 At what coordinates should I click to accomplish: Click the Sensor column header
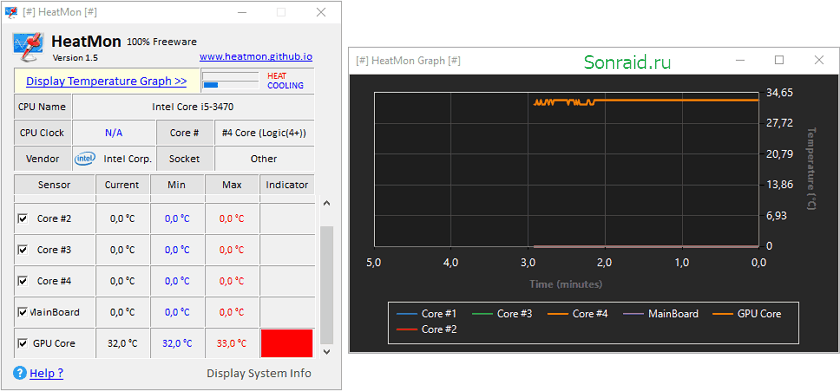[54, 185]
